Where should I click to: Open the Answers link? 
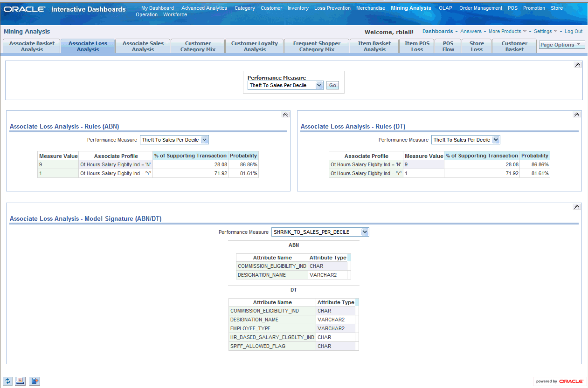(471, 32)
